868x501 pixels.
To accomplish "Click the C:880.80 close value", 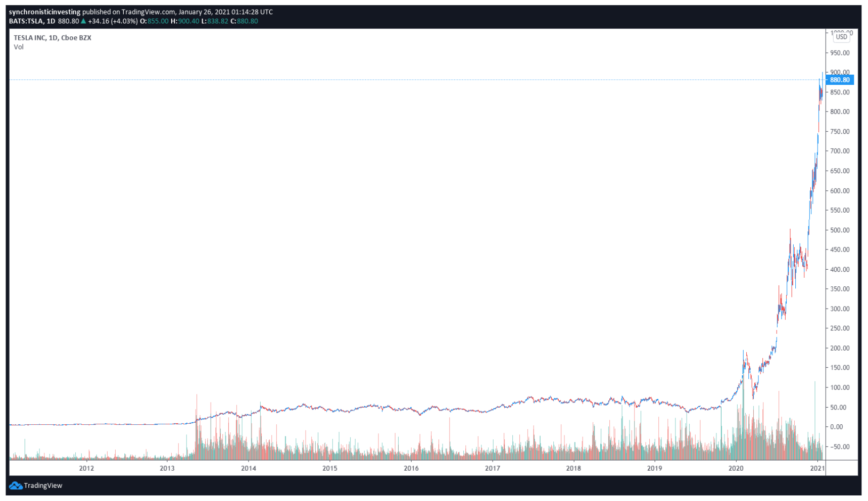I will click(244, 21).
